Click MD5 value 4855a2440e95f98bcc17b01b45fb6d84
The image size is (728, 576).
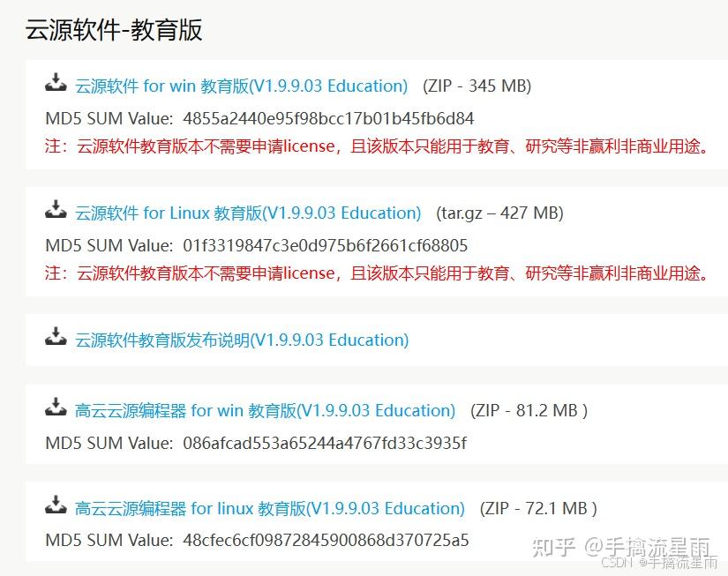point(328,119)
